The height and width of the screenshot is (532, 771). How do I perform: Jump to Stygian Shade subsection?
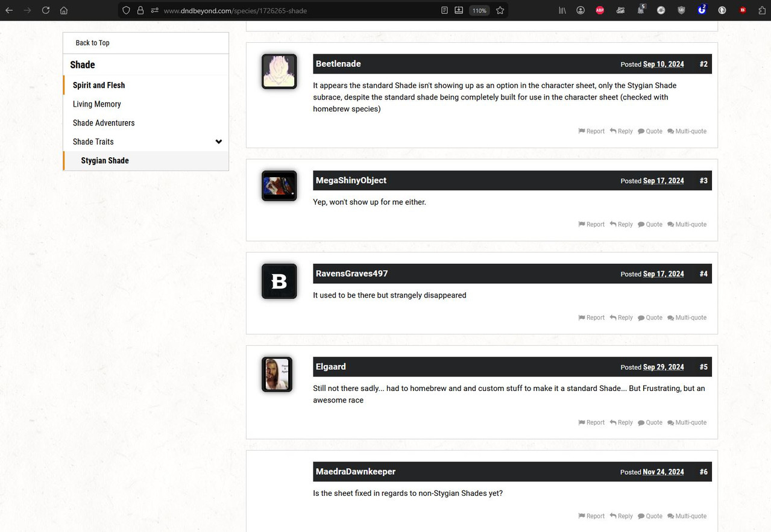[x=105, y=160]
